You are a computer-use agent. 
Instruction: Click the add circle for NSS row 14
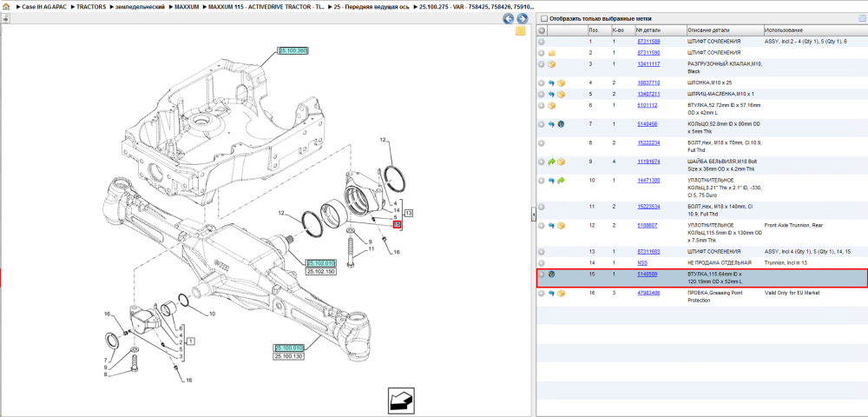click(542, 263)
